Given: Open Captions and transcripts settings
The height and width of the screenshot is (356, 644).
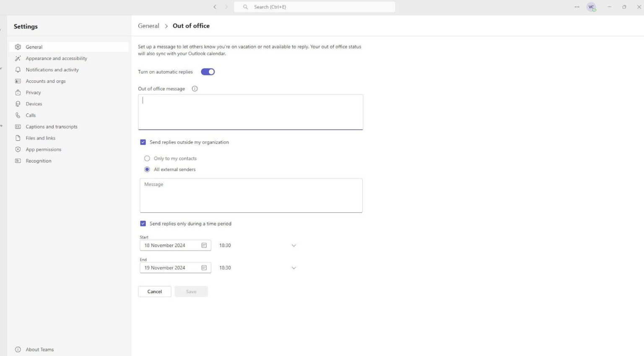Looking at the screenshot, I should (x=52, y=126).
